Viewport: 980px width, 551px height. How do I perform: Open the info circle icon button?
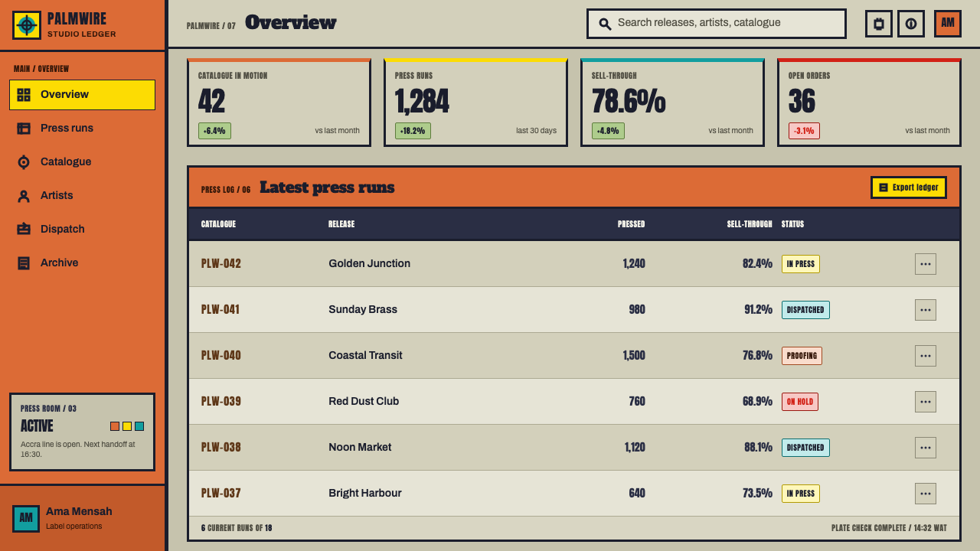click(x=911, y=24)
